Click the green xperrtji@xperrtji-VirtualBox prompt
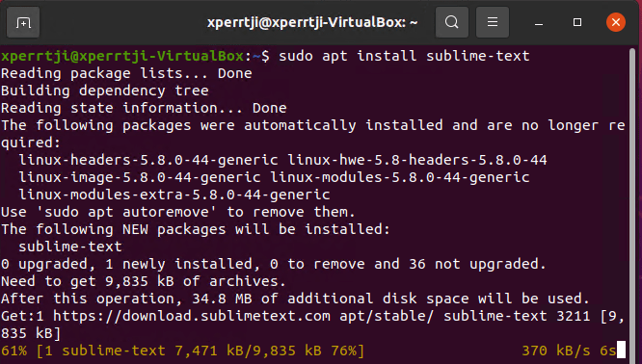The width and height of the screenshot is (642, 364). tap(122, 56)
